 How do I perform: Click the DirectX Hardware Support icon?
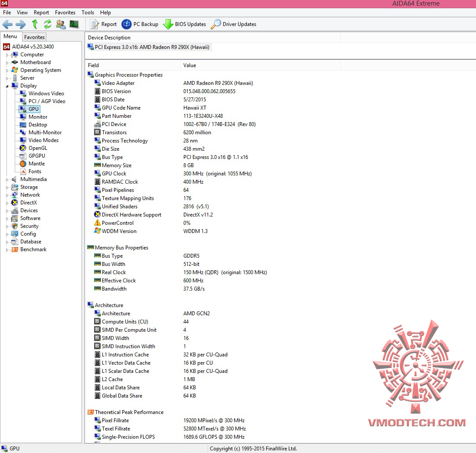point(97,215)
